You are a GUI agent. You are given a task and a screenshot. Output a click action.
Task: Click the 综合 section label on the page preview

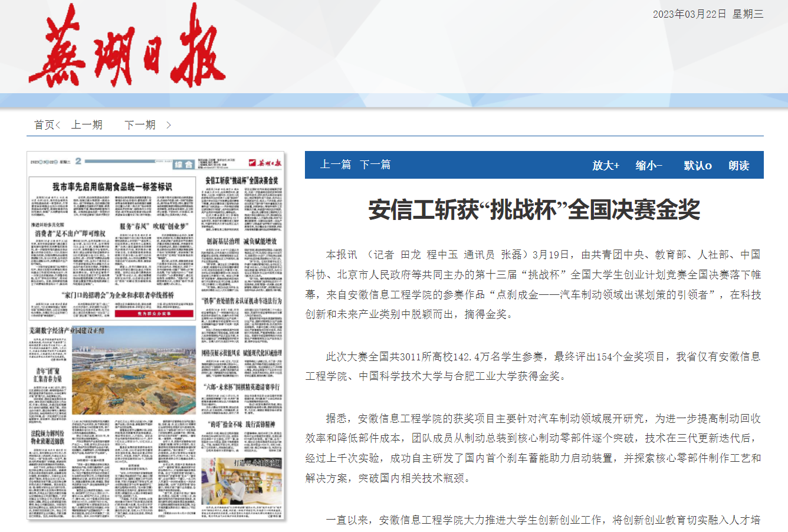coord(183,165)
